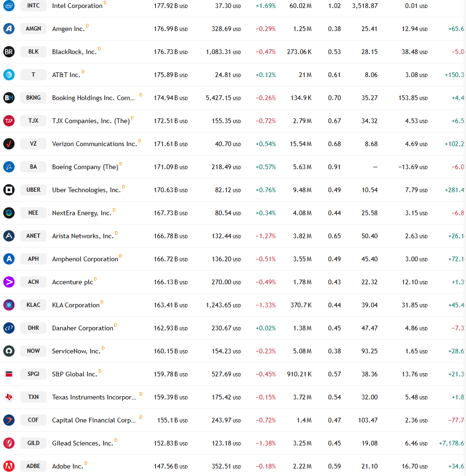466x476 pixels.
Task: Click the Accenture purple arrow logo icon
Action: click(x=9, y=282)
